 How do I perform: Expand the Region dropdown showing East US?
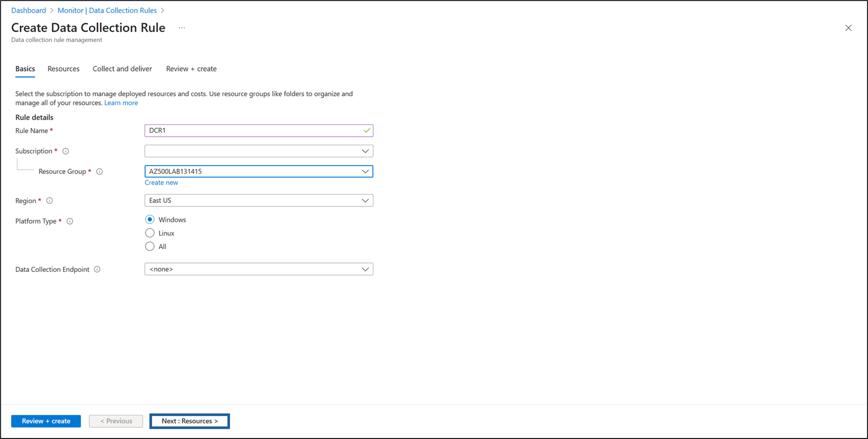pos(259,201)
